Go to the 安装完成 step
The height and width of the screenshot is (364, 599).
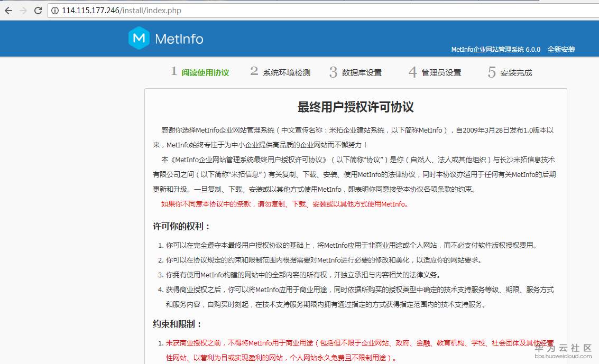click(x=518, y=73)
